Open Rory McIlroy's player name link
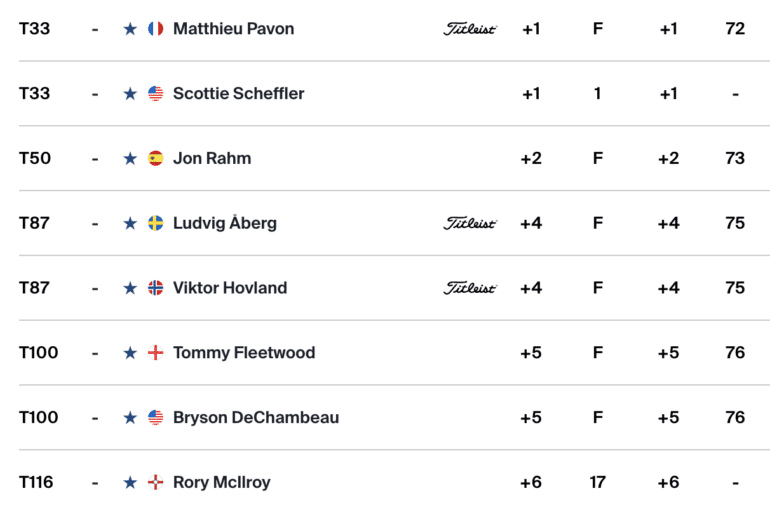This screenshot has height=512, width=770. coord(222,482)
